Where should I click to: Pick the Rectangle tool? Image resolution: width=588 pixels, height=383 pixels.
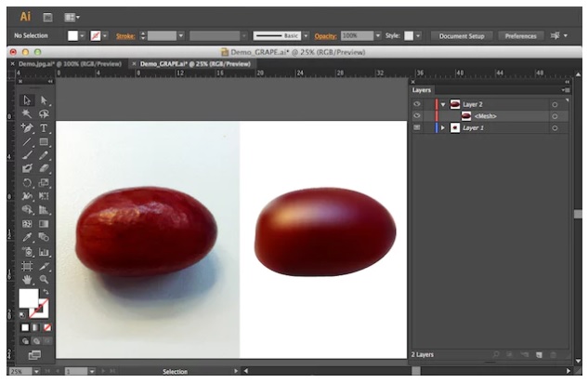tap(44, 142)
